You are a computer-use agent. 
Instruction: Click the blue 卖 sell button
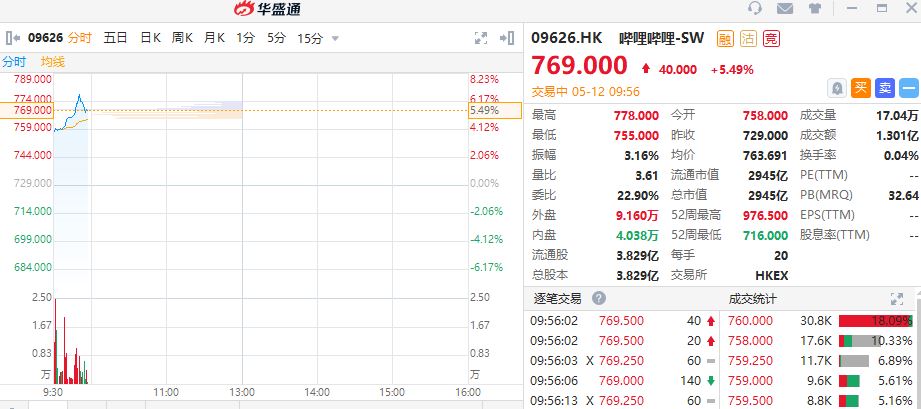pos(885,89)
